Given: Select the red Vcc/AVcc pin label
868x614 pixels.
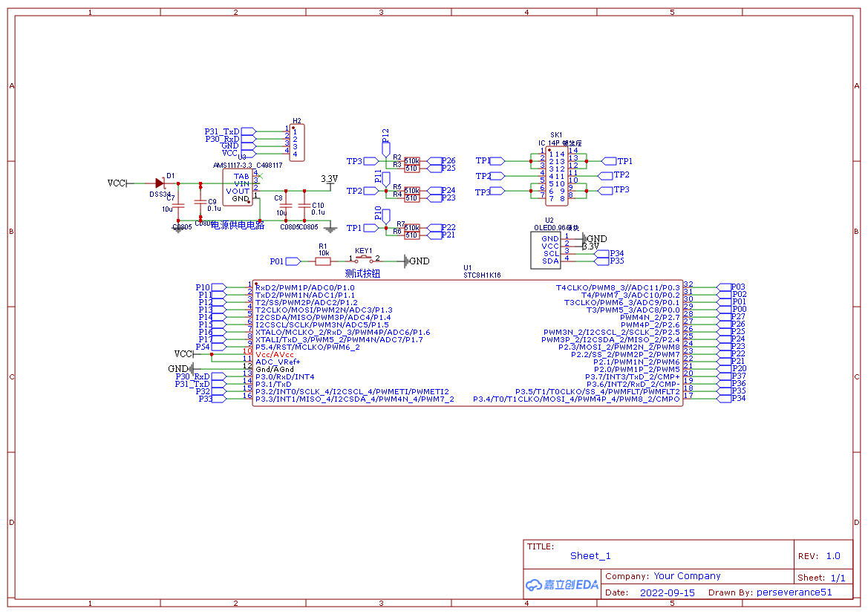Looking at the screenshot, I should [x=275, y=354].
